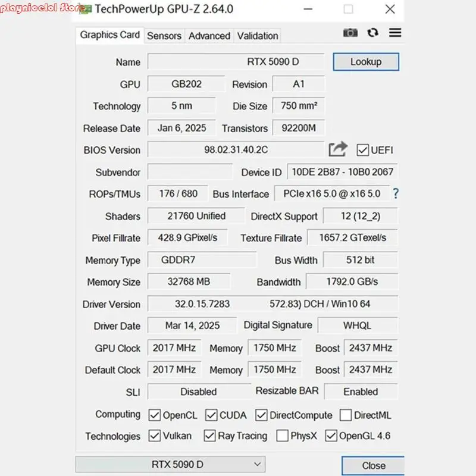This screenshot has height=476, width=476.
Task: Open the Validation tab
Action: point(258,36)
